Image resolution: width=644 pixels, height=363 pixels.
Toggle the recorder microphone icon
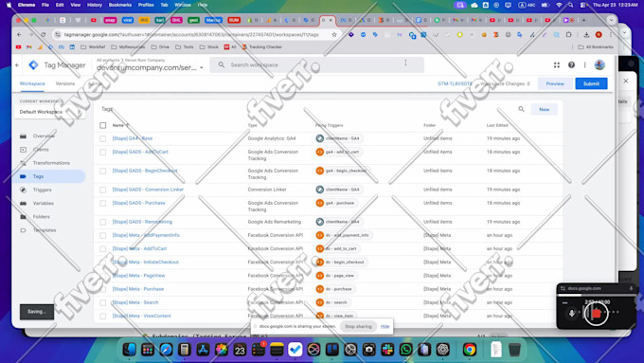point(571,314)
